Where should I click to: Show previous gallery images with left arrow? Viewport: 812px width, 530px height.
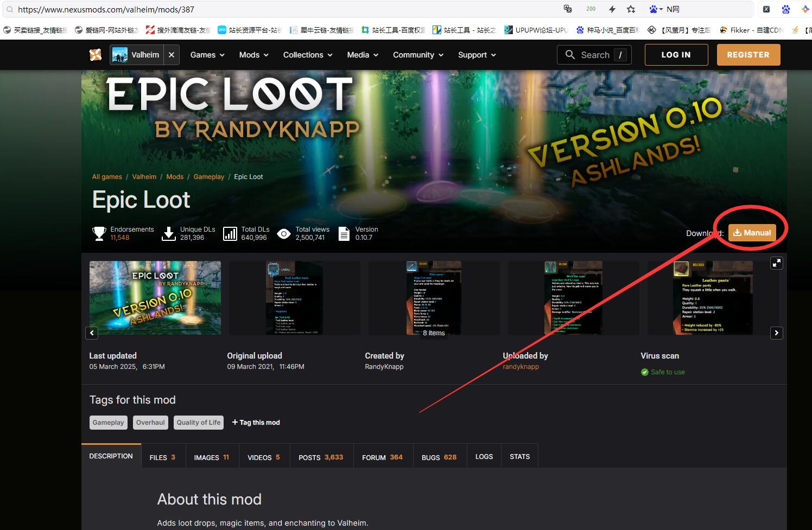point(92,333)
